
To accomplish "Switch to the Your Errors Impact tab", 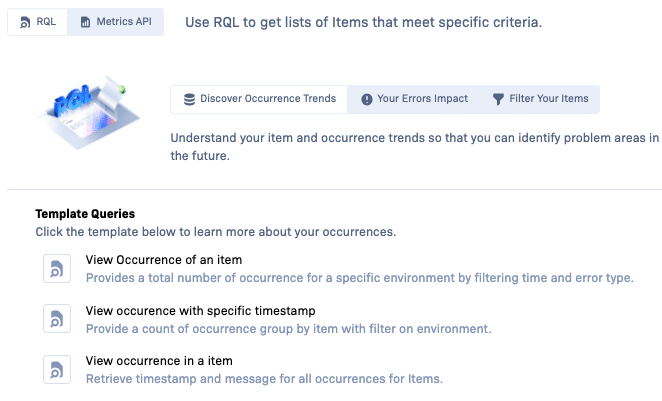I will coord(414,99).
